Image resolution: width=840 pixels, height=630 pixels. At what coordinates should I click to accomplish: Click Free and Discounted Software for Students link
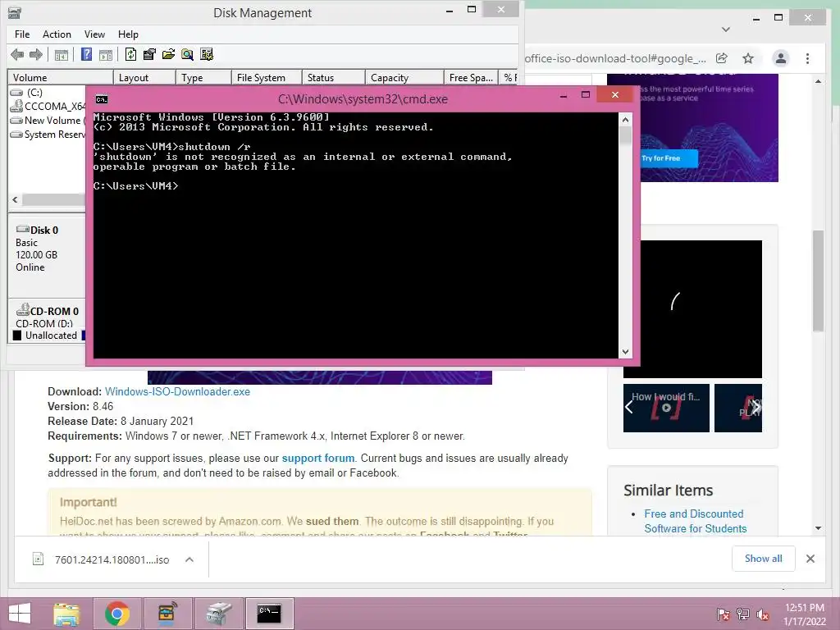[x=696, y=521]
